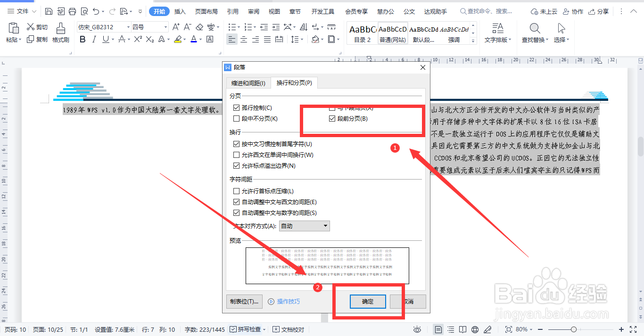Click the zoom slider handle
This screenshot has width=644, height=336.
click(x=574, y=329)
